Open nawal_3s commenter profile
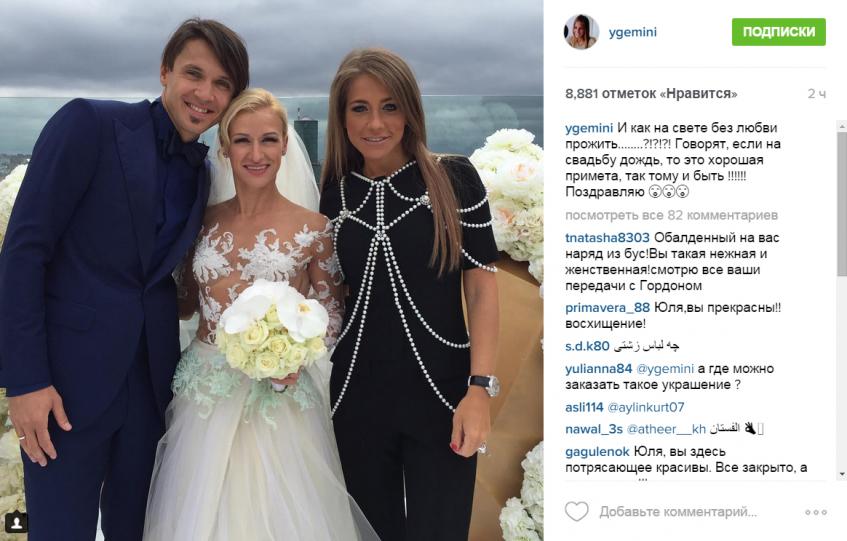Screen dimensions: 847x541 [594, 429]
